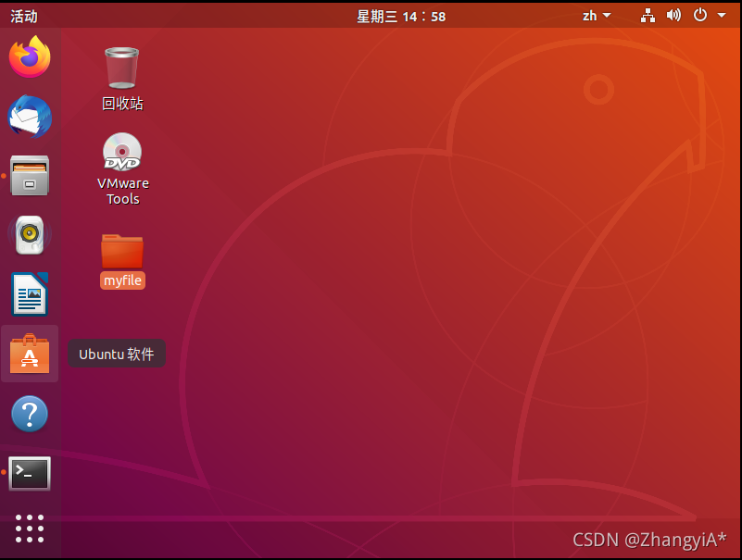Click the Ubuntu 软件 tooltip label

[x=117, y=354]
